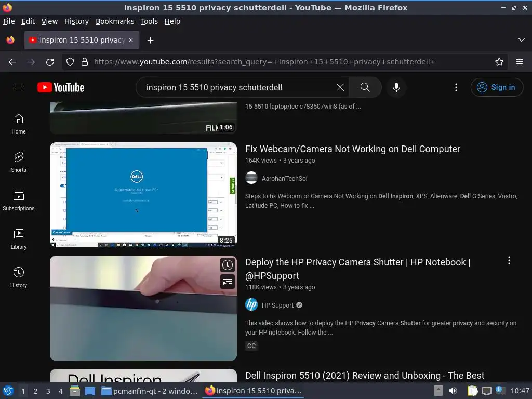Go to YouTube Home in sidebar

tap(19, 124)
